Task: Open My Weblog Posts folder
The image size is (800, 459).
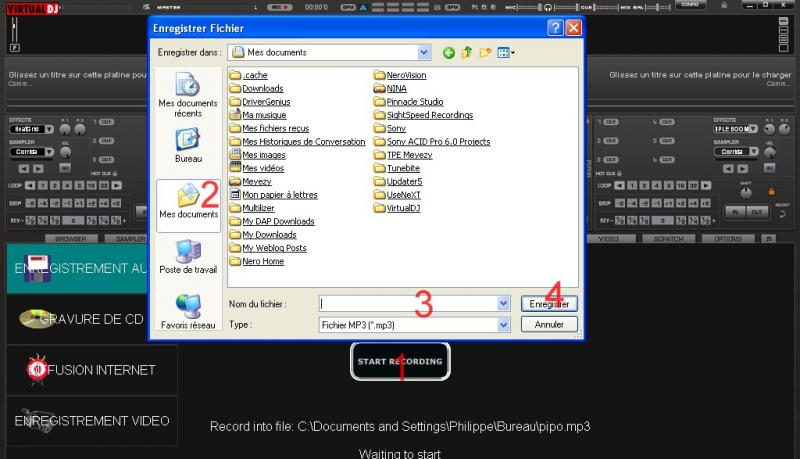Action: click(268, 247)
